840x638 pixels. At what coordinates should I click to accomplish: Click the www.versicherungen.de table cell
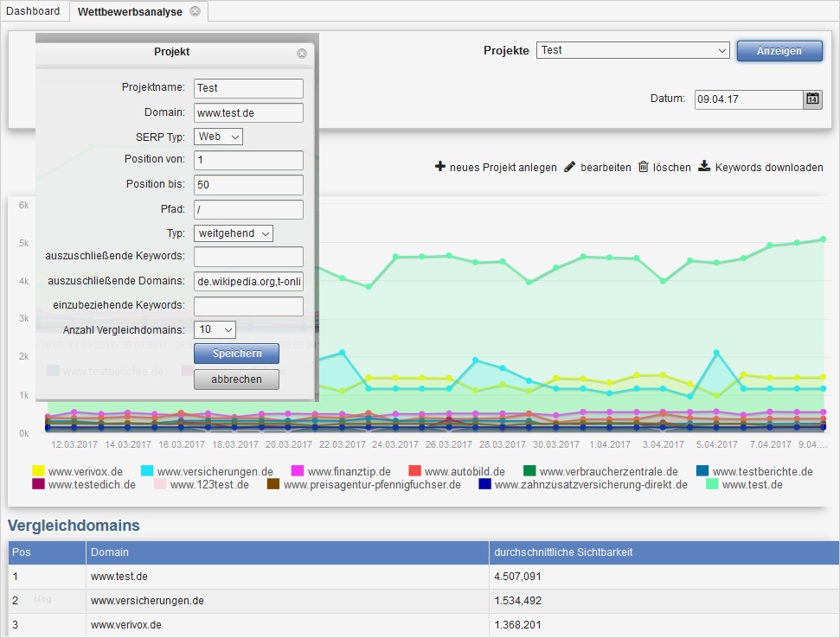click(288, 601)
